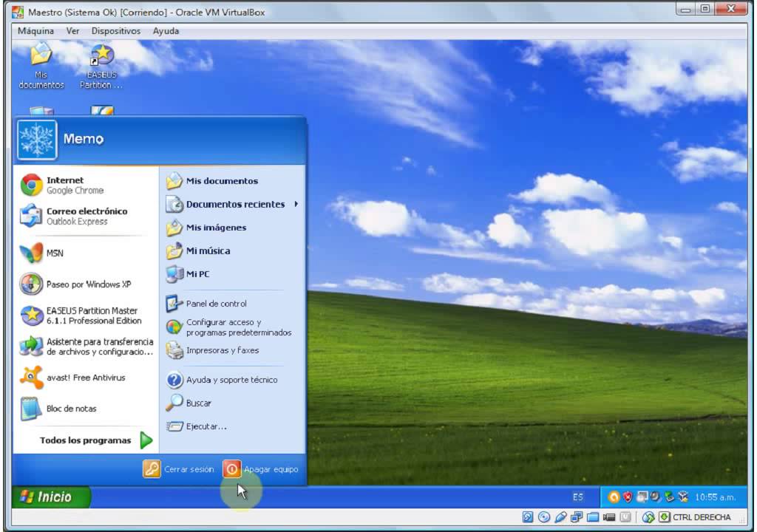Open Ayuda y soporte técnico
The image size is (757, 532).
tap(233, 380)
